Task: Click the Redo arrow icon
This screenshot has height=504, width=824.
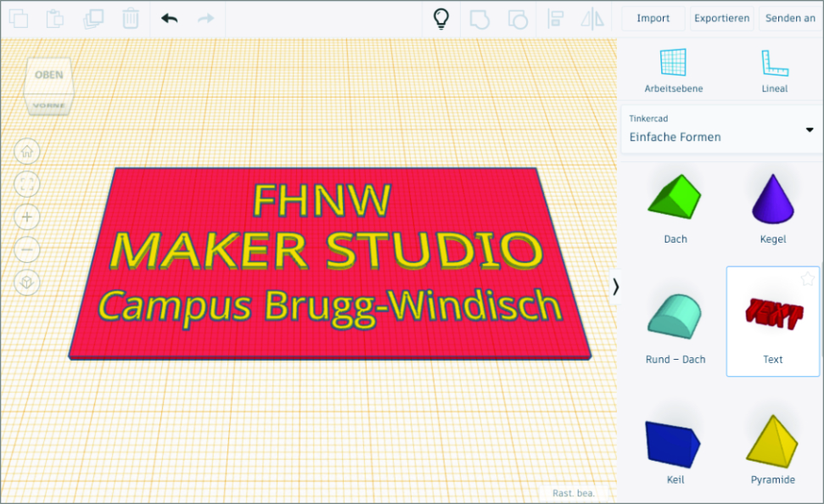Action: 205,19
